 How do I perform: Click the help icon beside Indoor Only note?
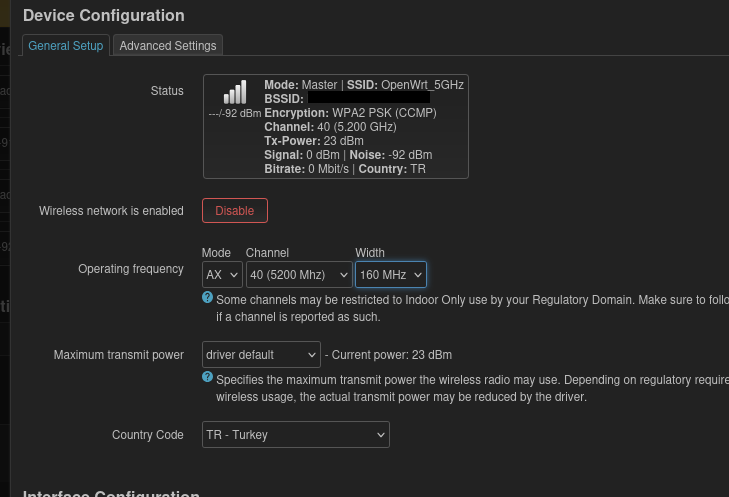208,298
